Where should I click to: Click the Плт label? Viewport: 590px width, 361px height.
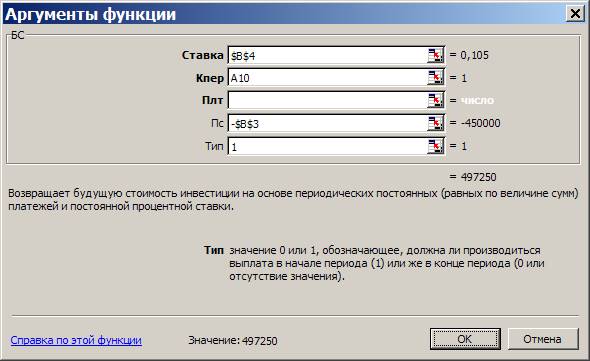[x=213, y=101]
